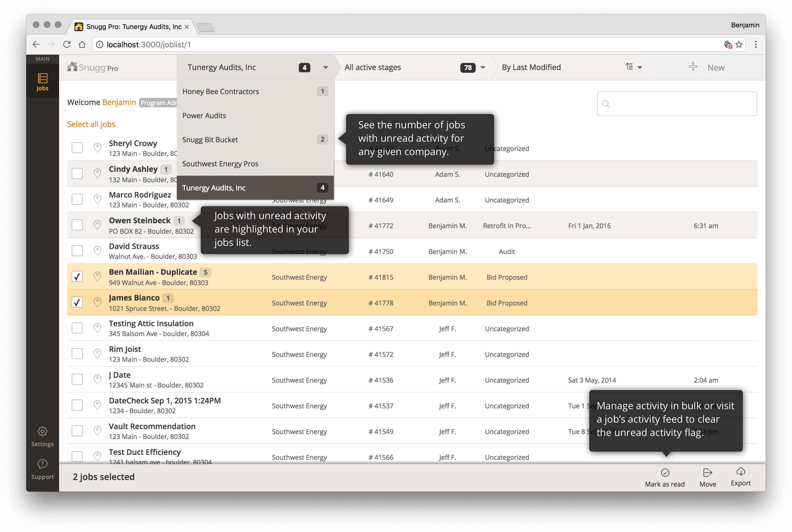Open the Jobs sidebar icon
The width and height of the screenshot is (792, 532).
click(42, 82)
